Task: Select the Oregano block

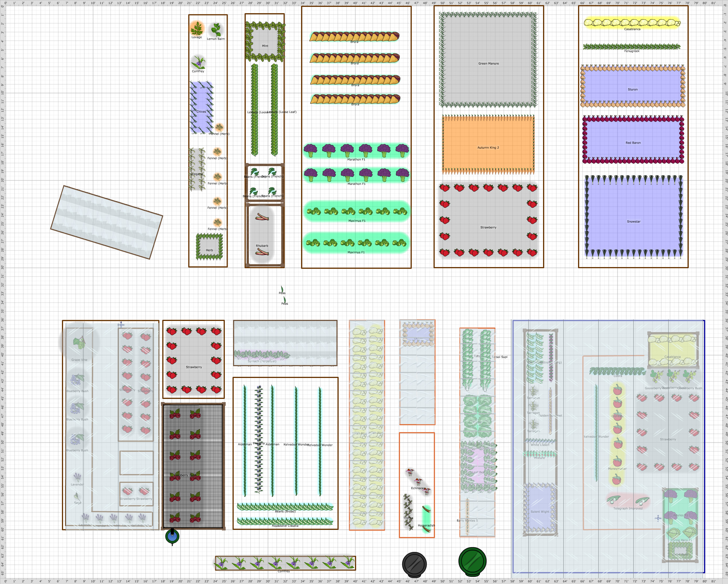Action: 197,169
